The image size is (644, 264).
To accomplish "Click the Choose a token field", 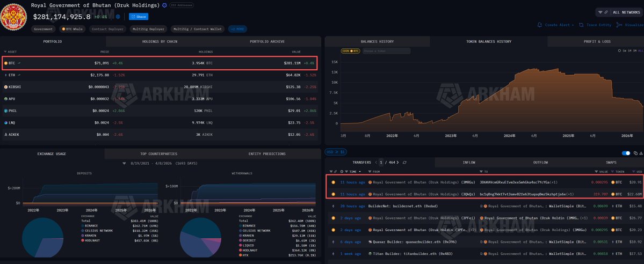I will pyautogui.click(x=386, y=51).
